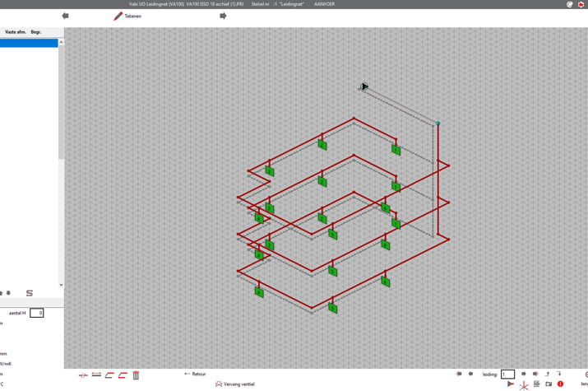The image size is (588, 391).
Task: Open the Begr. tab
Action: (36, 32)
